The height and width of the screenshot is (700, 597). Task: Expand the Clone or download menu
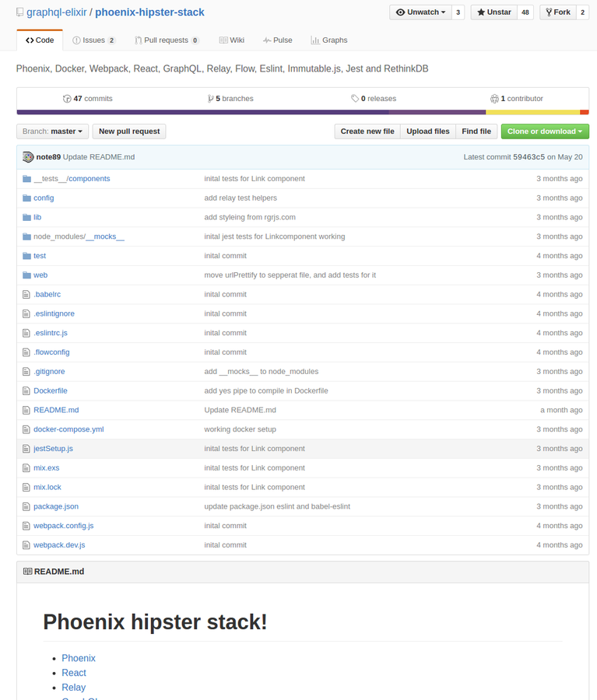pos(545,131)
